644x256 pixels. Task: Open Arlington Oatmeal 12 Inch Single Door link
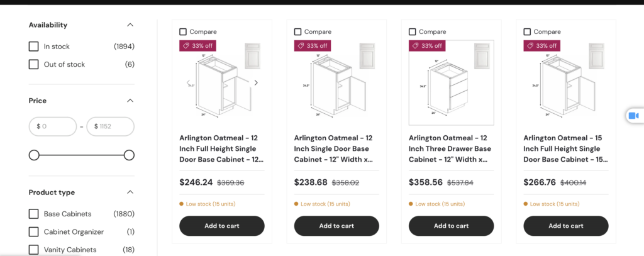333,148
